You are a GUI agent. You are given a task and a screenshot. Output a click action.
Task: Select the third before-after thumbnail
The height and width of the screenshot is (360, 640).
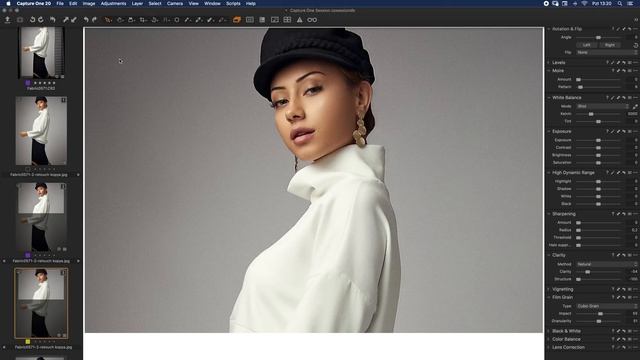point(41,217)
